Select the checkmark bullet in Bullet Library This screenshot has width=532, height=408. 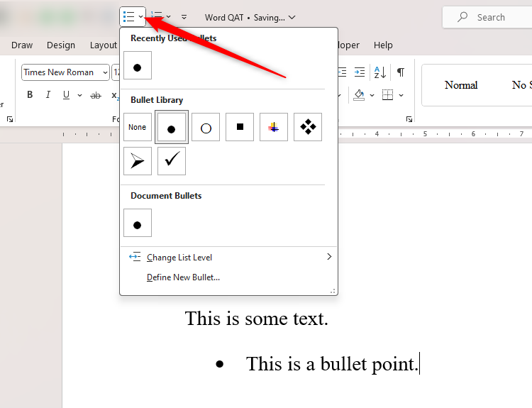click(172, 161)
